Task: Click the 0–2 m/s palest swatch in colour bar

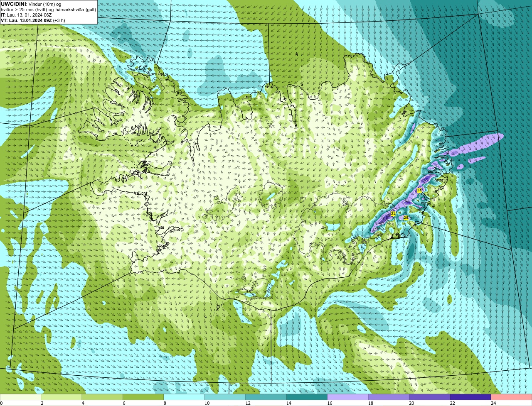Action: [x=20, y=397]
